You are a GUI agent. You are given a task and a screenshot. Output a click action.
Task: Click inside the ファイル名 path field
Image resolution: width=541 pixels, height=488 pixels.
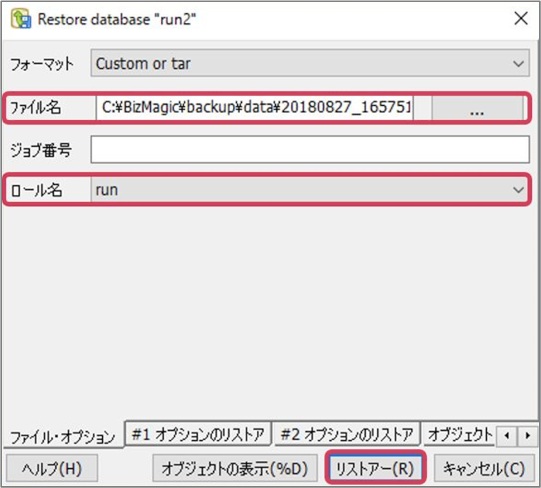tap(254, 108)
